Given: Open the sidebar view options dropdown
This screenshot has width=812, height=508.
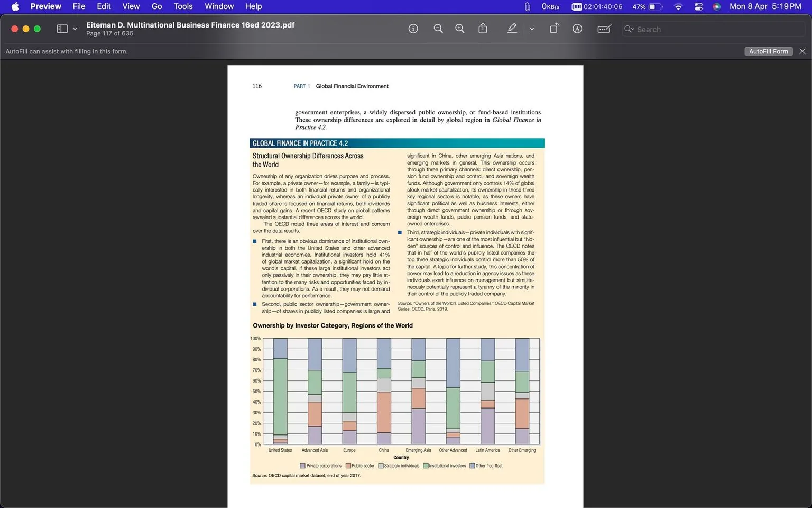Looking at the screenshot, I should 74,29.
